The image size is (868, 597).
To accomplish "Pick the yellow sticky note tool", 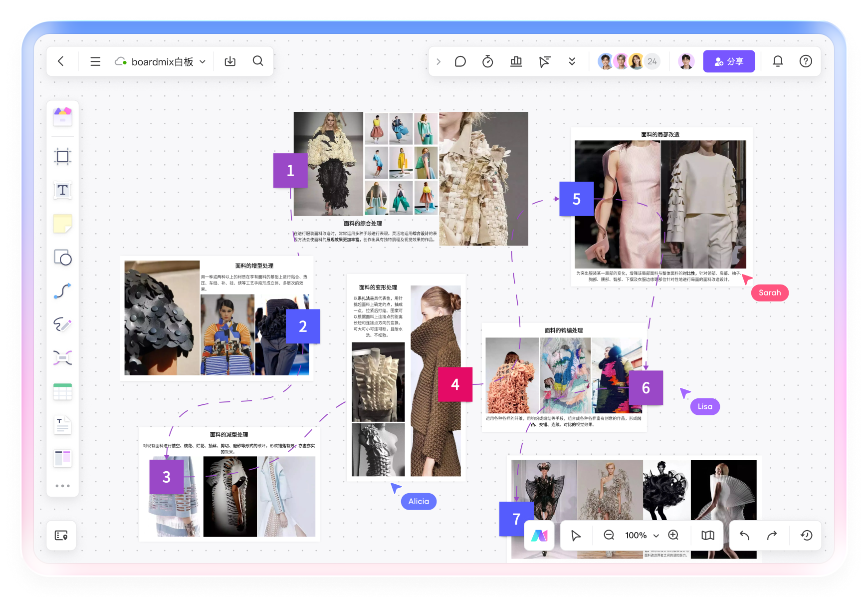I will [62, 224].
